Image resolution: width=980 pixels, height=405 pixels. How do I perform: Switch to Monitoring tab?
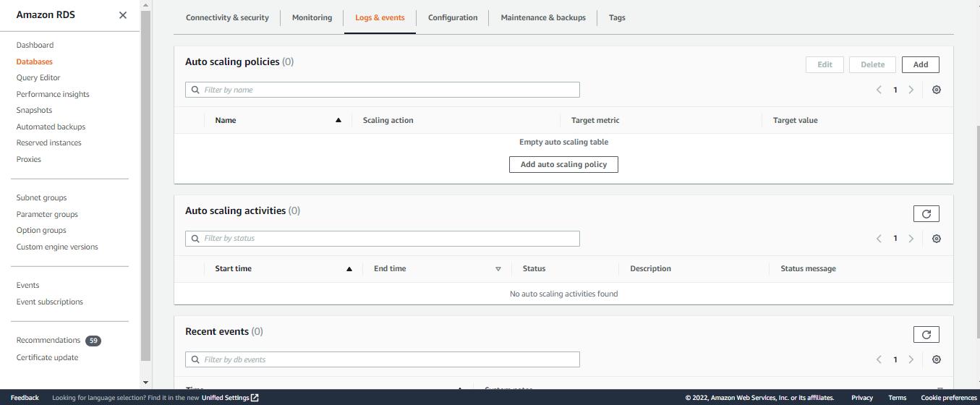pos(312,17)
